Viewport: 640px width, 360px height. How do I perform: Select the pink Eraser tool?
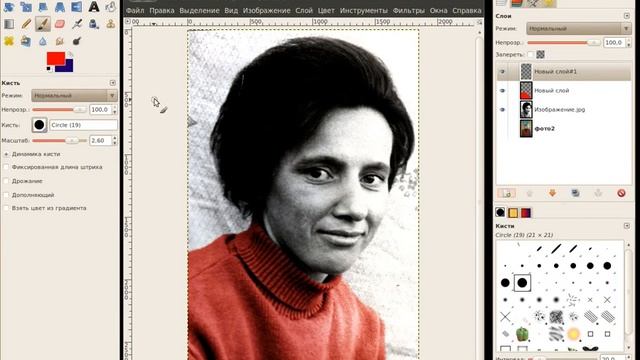60,24
